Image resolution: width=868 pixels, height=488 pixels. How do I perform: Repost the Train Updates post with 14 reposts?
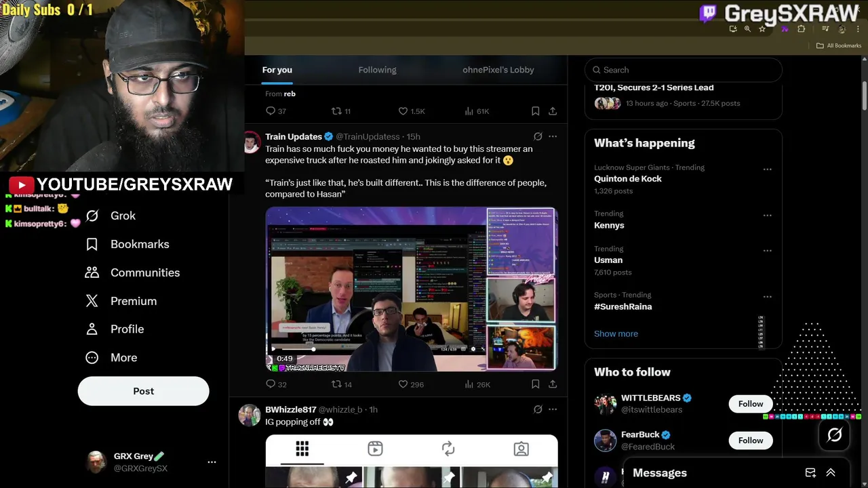341,384
